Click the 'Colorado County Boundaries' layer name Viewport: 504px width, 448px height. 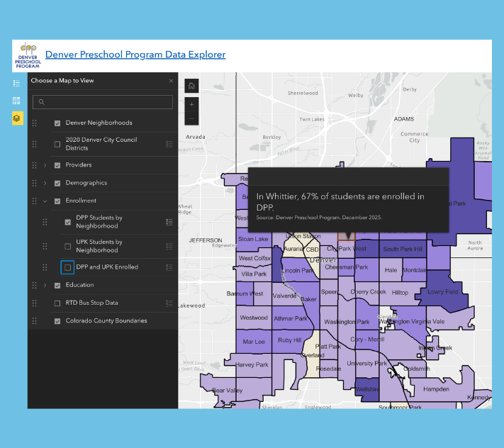click(106, 320)
